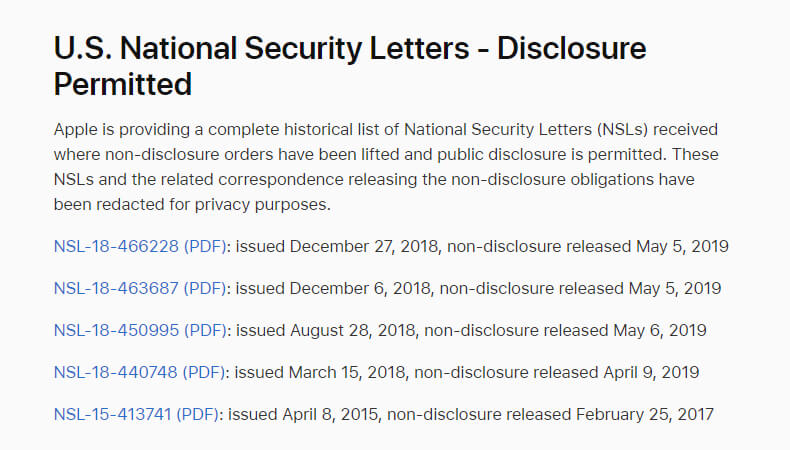Click the 'March 15, 2018' issue date text
This screenshot has width=790, height=450.
[347, 372]
